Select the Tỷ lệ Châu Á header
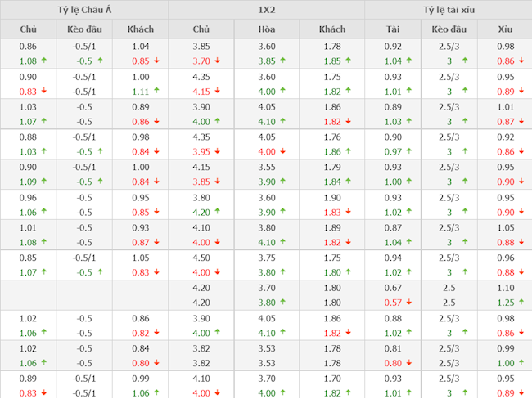Screen dimensions: 532x399 pos(84,10)
